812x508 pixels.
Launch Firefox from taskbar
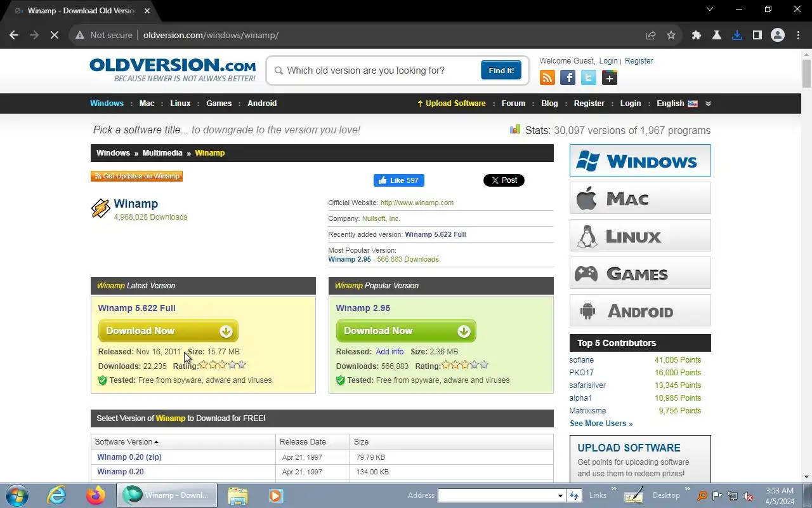pyautogui.click(x=96, y=495)
